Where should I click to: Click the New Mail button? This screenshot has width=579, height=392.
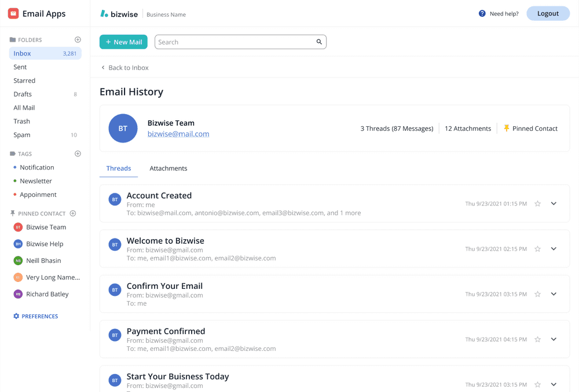(123, 42)
